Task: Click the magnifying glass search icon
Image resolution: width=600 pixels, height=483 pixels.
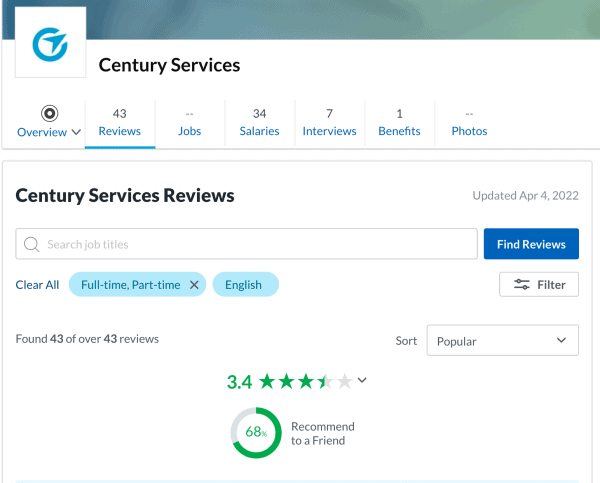Action: 31,244
